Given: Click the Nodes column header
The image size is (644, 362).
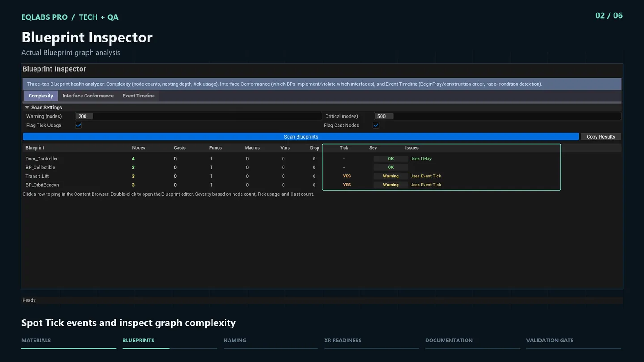Looking at the screenshot, I should (x=139, y=148).
